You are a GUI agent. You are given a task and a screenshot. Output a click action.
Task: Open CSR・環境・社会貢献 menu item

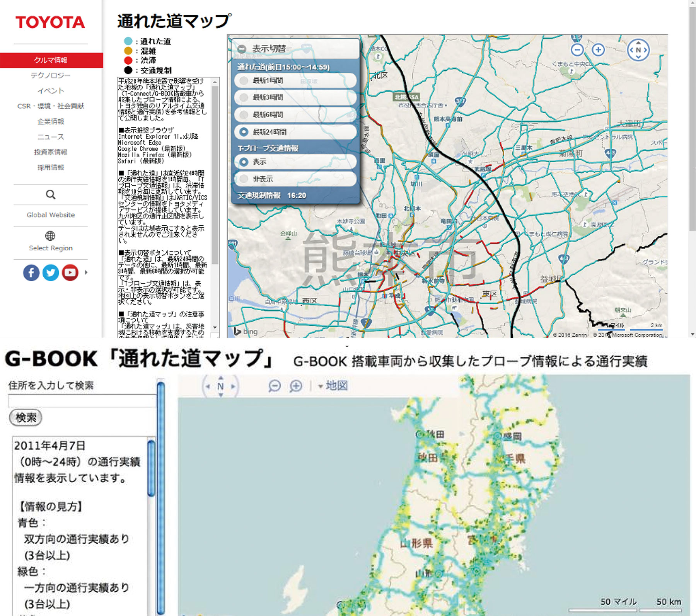51,106
